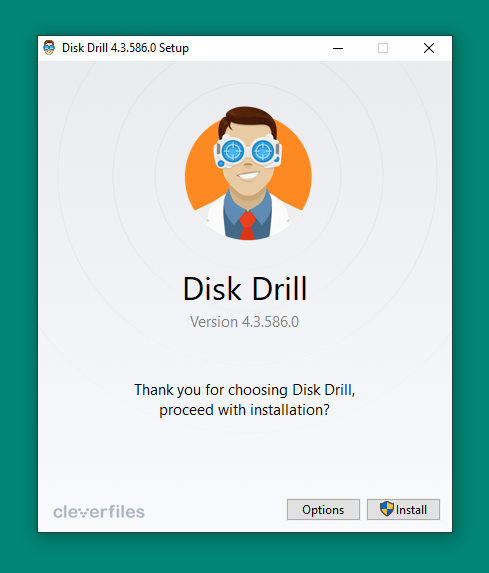Image resolution: width=489 pixels, height=573 pixels.
Task: Click the cleverfiles logo
Action: pos(99,511)
